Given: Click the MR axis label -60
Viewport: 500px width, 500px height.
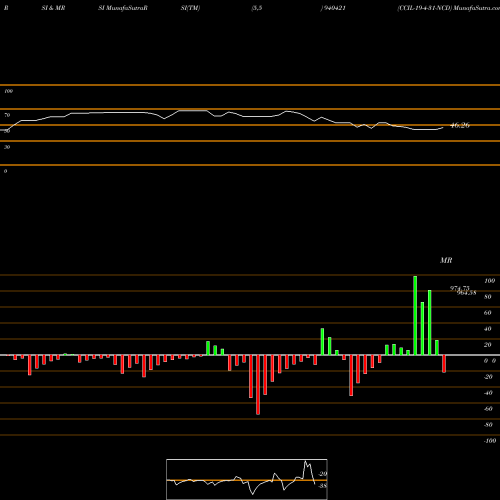Looking at the screenshot, I should 488,409.
